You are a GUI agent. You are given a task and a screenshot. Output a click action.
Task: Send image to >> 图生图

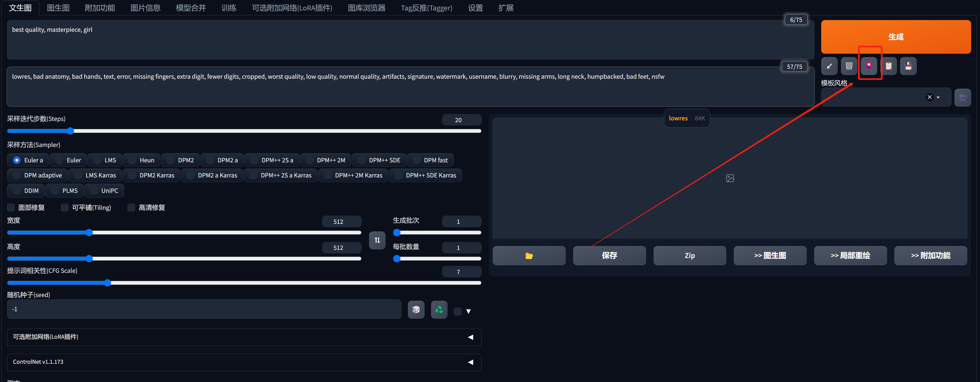click(x=770, y=255)
